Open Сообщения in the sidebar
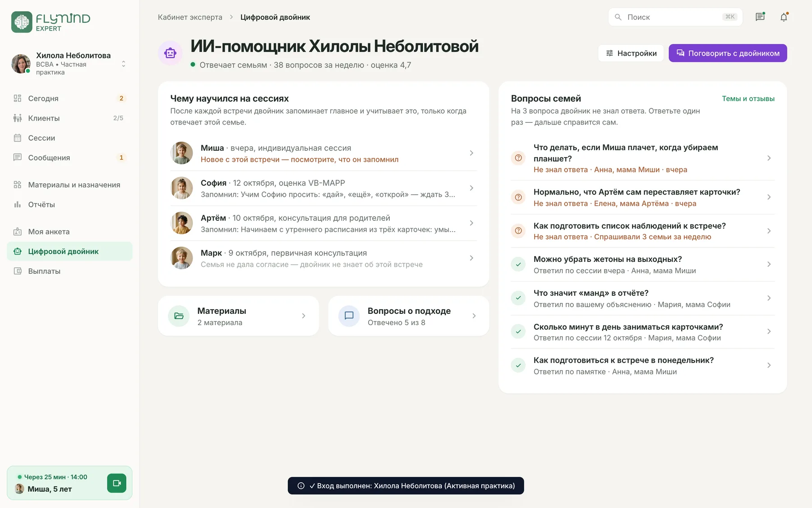 point(69,158)
